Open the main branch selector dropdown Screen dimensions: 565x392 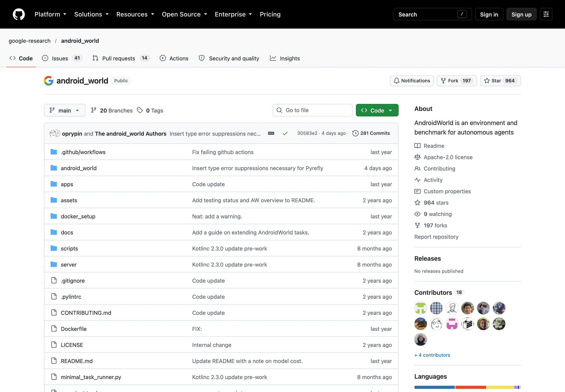(x=65, y=110)
